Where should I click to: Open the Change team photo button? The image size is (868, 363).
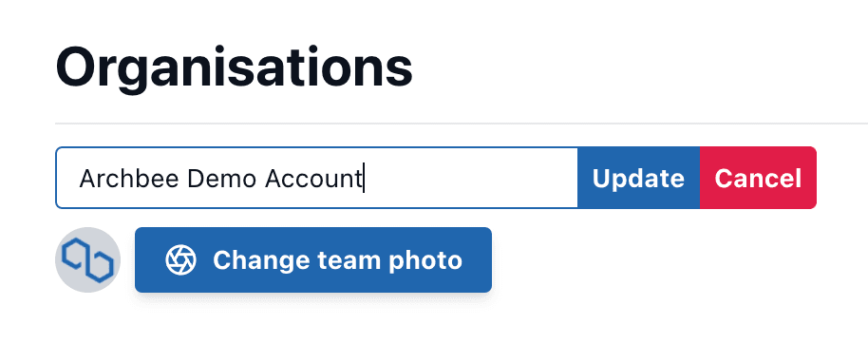point(313,260)
